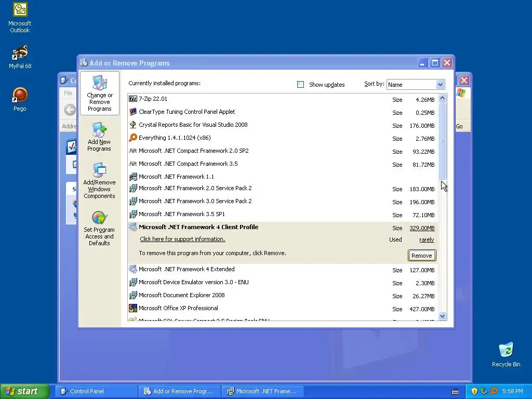Viewport: 532px width, 399px height.
Task: Click the 176.00MB size value
Action: (422, 126)
